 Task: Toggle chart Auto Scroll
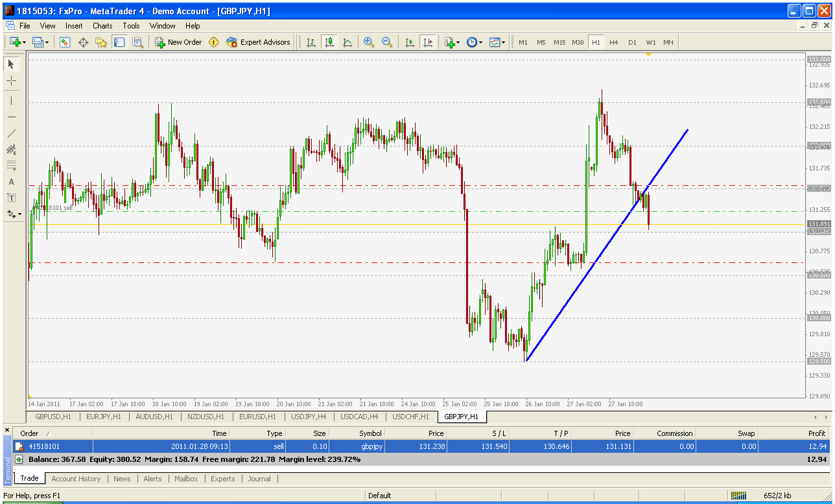point(409,42)
